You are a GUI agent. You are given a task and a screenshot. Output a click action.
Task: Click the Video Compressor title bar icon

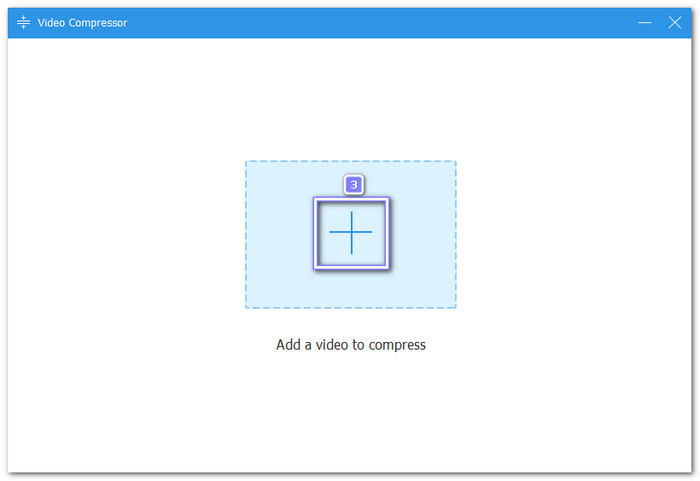click(23, 22)
